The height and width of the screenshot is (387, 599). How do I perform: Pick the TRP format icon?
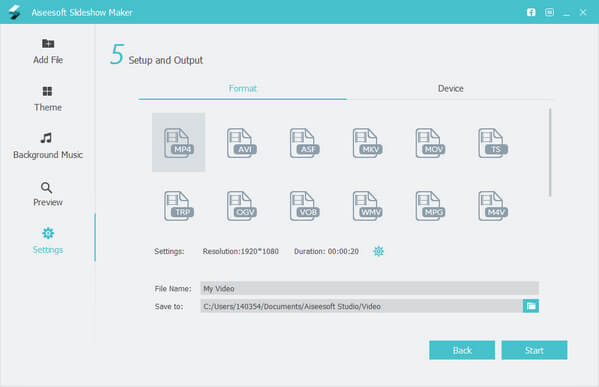[x=179, y=206]
